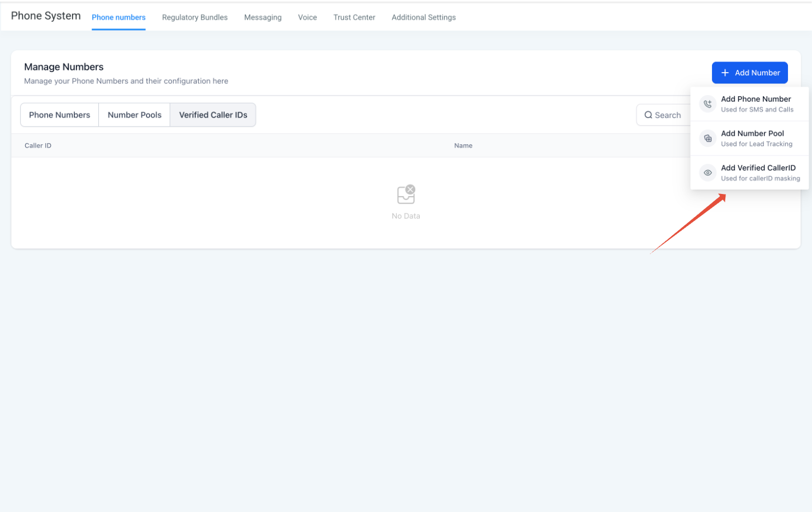Switch to the Regulatory Bundles tab
This screenshot has width=812, height=512.
(195, 17)
